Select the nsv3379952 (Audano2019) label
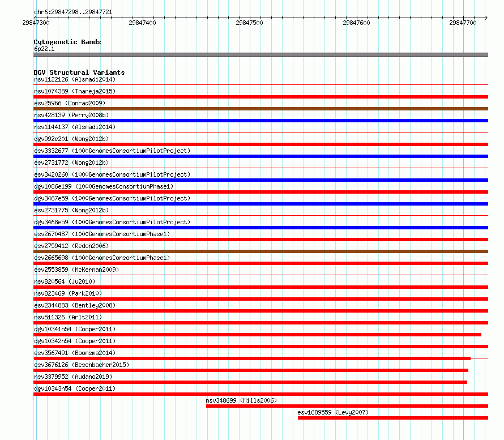 (x=73, y=377)
